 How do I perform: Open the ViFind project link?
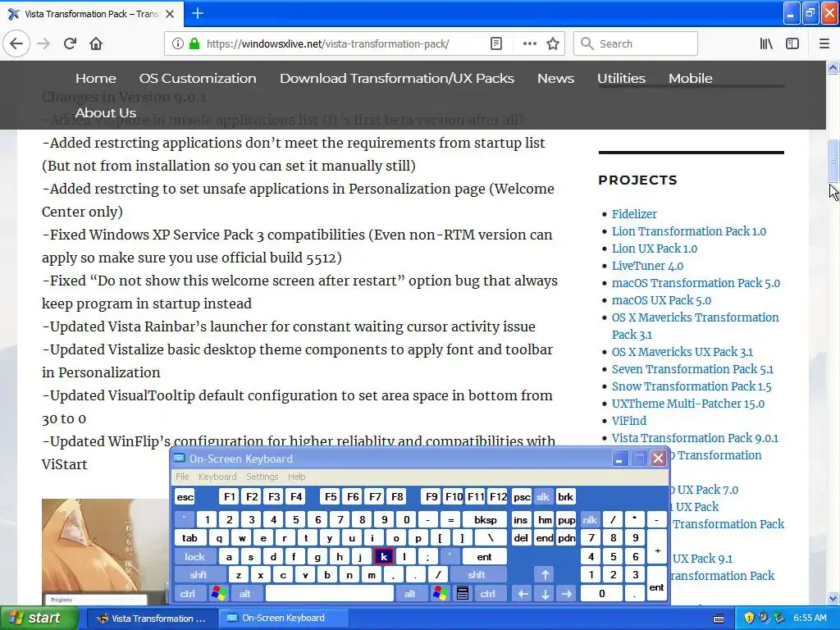coord(629,421)
